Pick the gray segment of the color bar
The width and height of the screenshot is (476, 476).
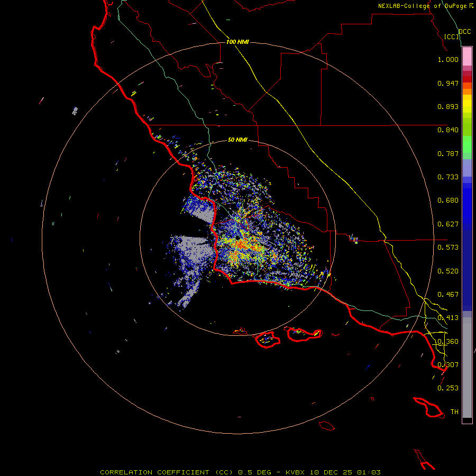pos(467,368)
